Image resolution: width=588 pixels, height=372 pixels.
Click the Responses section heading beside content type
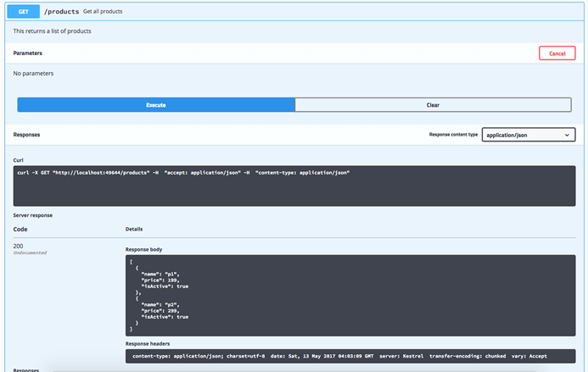coord(26,135)
